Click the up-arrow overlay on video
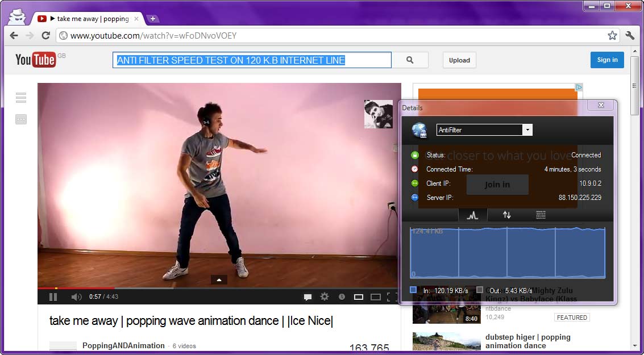The height and width of the screenshot is (355, 644). pos(219,279)
